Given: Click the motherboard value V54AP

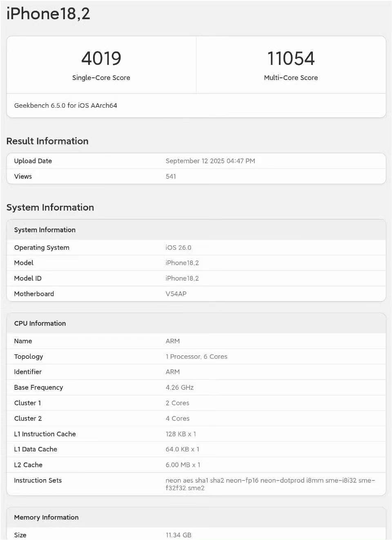Looking at the screenshot, I should (x=176, y=294).
